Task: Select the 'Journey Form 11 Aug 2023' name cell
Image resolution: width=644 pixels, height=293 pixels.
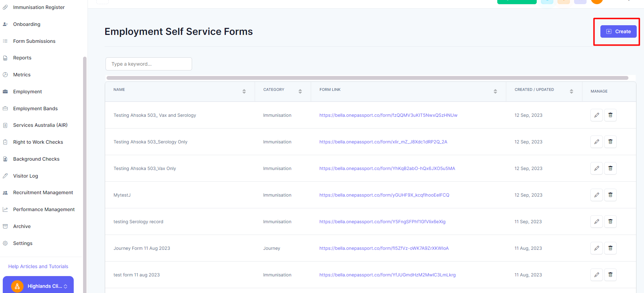Action: 142,248
